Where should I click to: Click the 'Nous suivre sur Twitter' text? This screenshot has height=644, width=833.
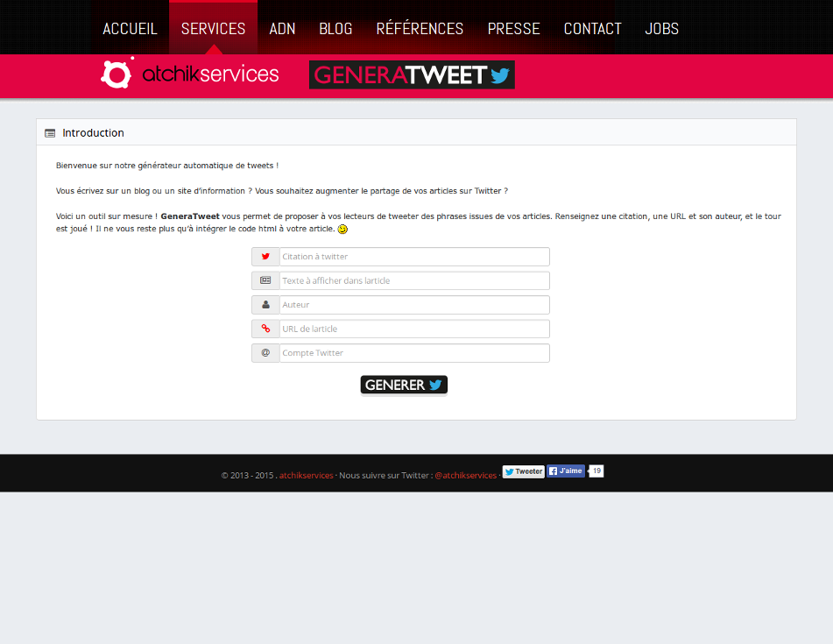385,476
